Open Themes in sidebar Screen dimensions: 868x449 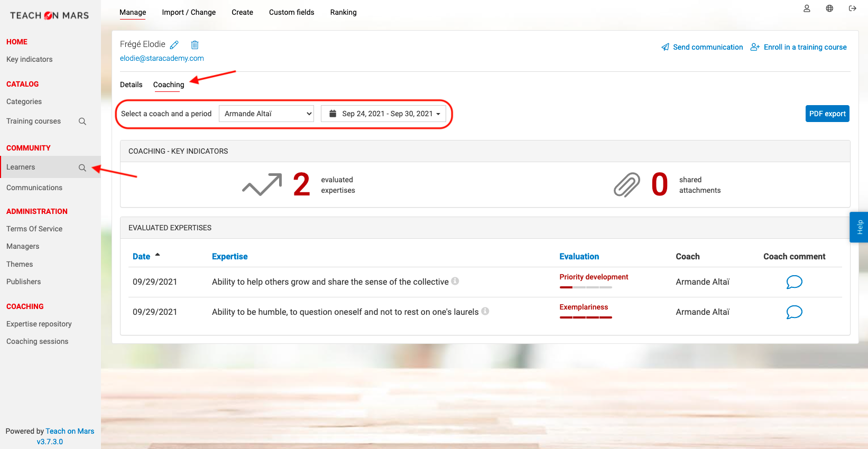(20, 264)
